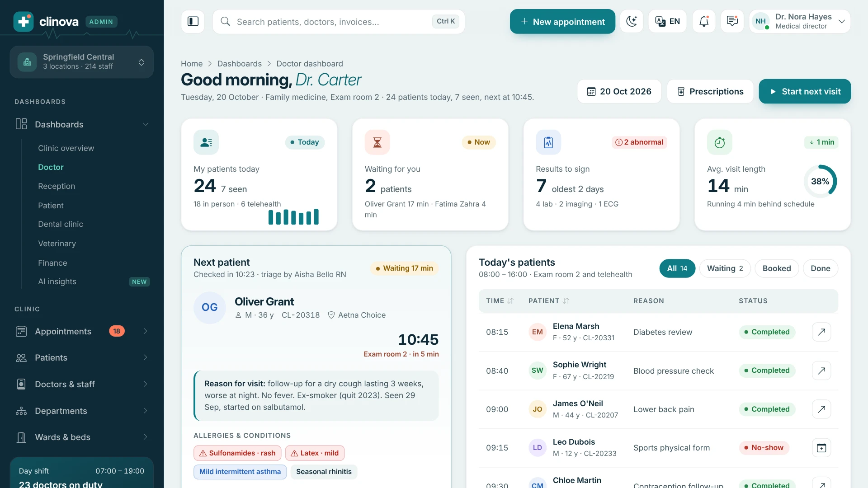Sort table by TIME column
868x488 pixels.
pos(500,301)
